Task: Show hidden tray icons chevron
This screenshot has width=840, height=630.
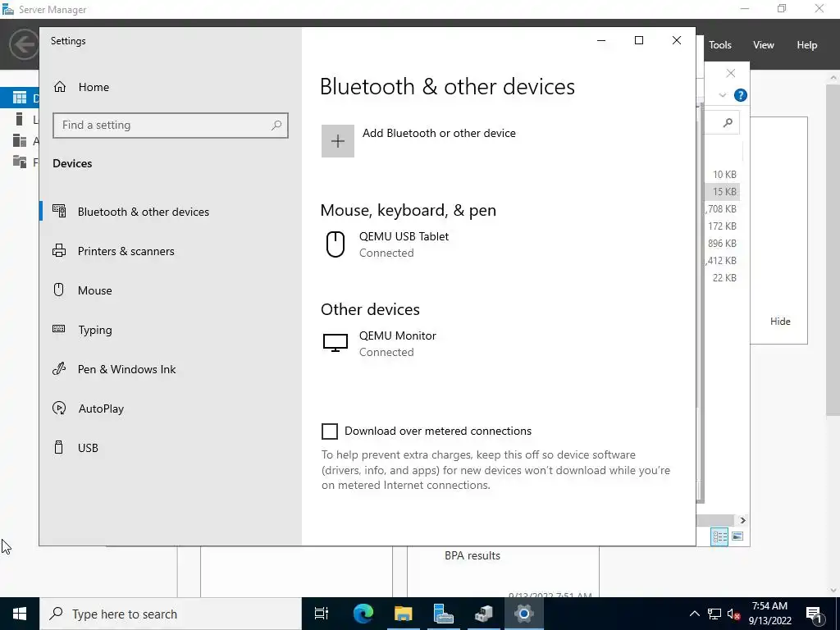Action: [x=694, y=614]
